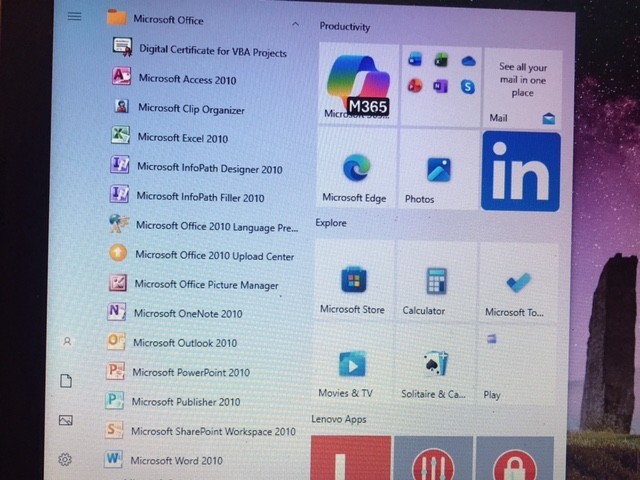Open the Photos tile
The image size is (640, 480).
pyautogui.click(x=438, y=170)
